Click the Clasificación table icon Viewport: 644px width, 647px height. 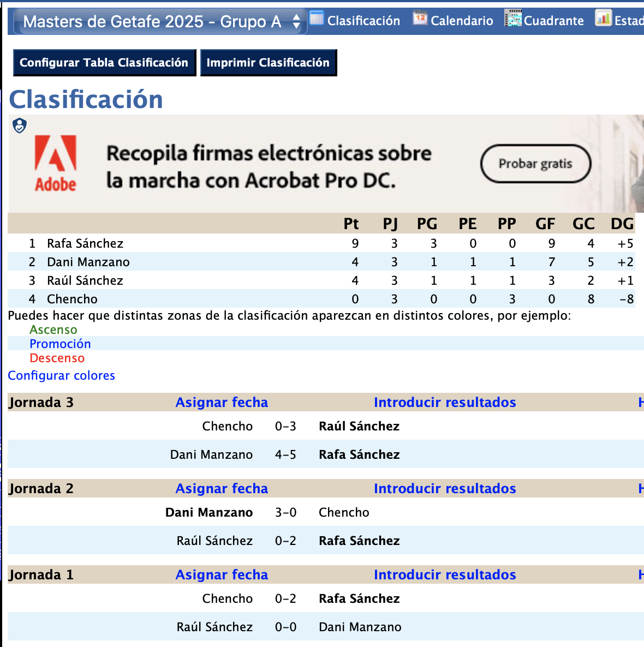[317, 19]
